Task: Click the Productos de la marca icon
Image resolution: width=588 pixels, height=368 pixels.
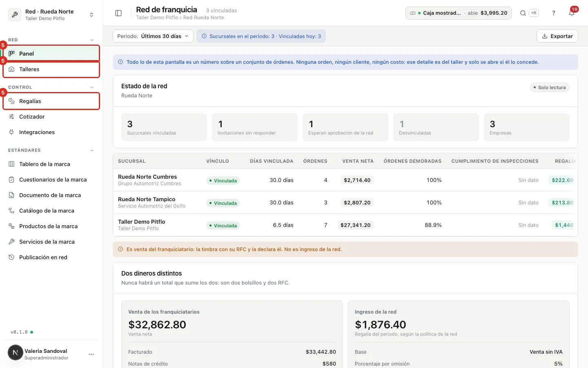Action: (x=11, y=226)
